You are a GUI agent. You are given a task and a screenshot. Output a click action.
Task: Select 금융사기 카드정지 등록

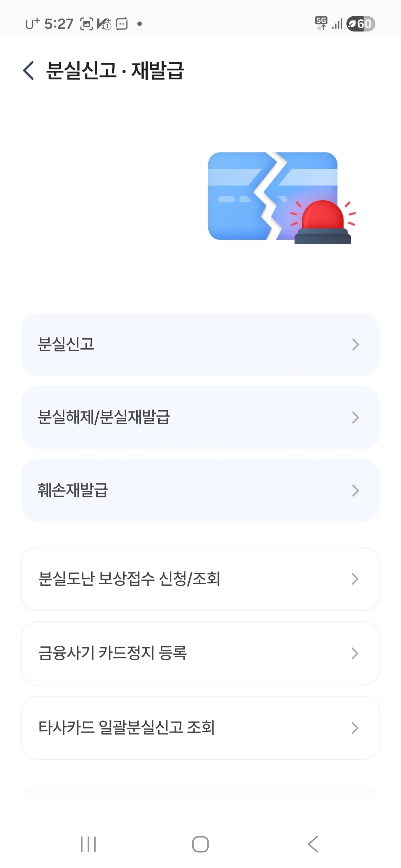200,653
